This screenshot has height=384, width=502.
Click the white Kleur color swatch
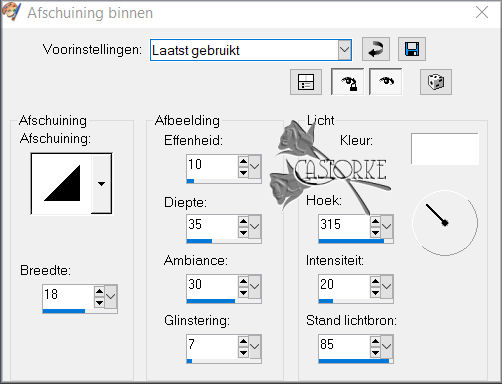click(445, 149)
